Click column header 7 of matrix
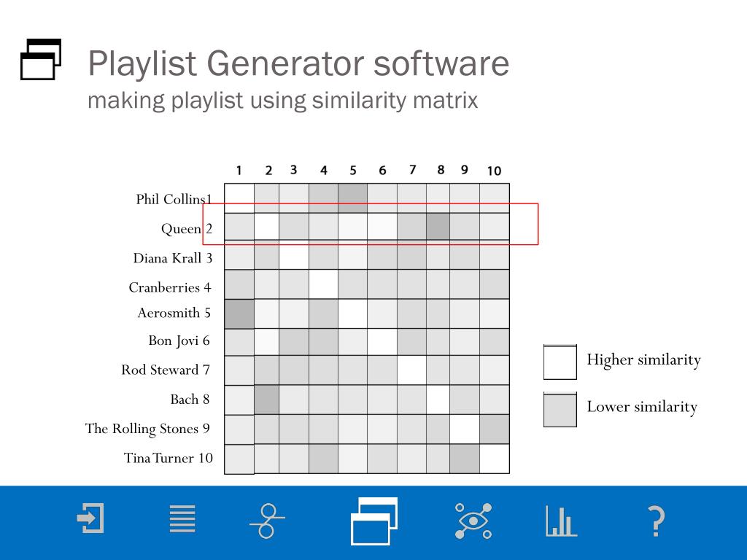 click(x=413, y=170)
